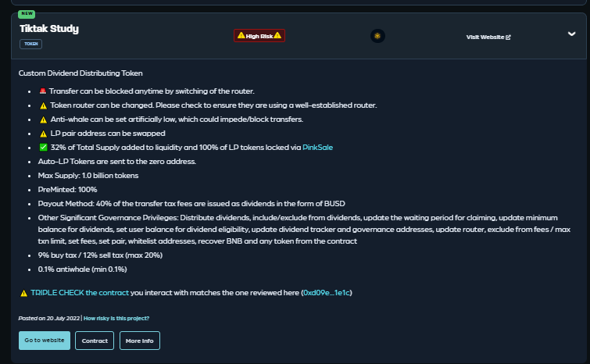Image resolution: width=590 pixels, height=364 pixels.
Task: Click warning triangle before TRIPLE CHECK
Action: [23, 293]
